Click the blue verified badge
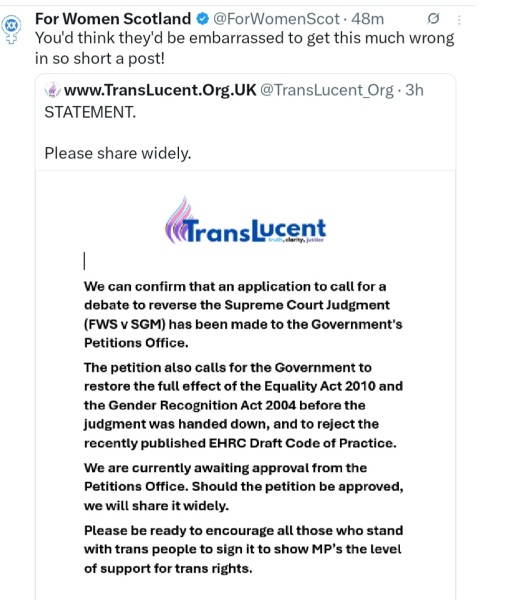The image size is (520, 600). pyautogui.click(x=202, y=19)
